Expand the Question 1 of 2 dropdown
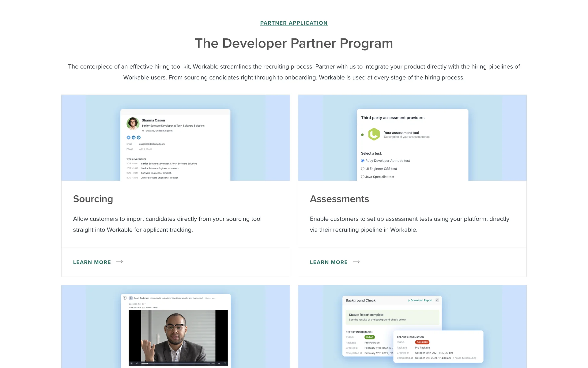Viewport: 588px width, 368px height. [145, 304]
